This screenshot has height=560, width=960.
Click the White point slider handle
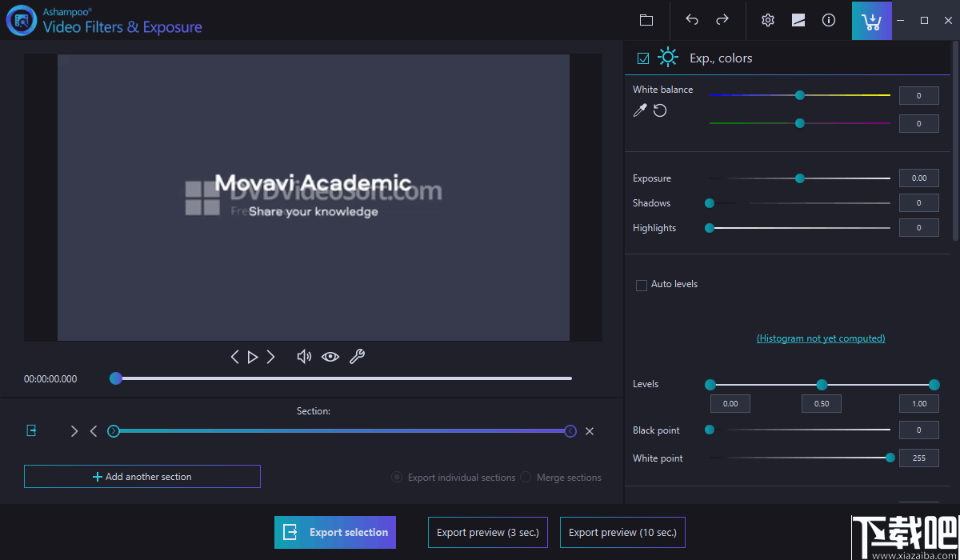point(890,458)
